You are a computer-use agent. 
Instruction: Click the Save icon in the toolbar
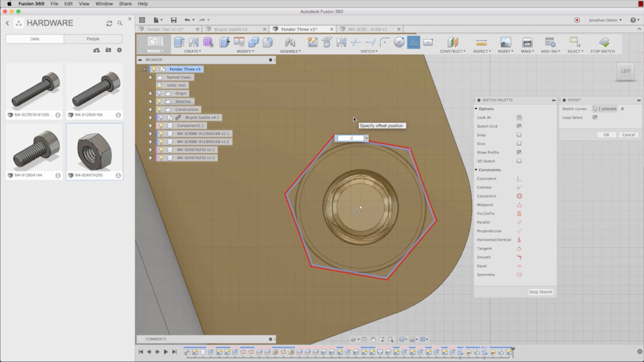pos(173,20)
